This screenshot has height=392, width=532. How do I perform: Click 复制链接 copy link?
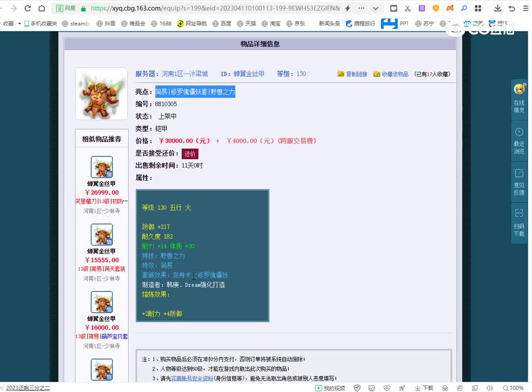pos(352,74)
